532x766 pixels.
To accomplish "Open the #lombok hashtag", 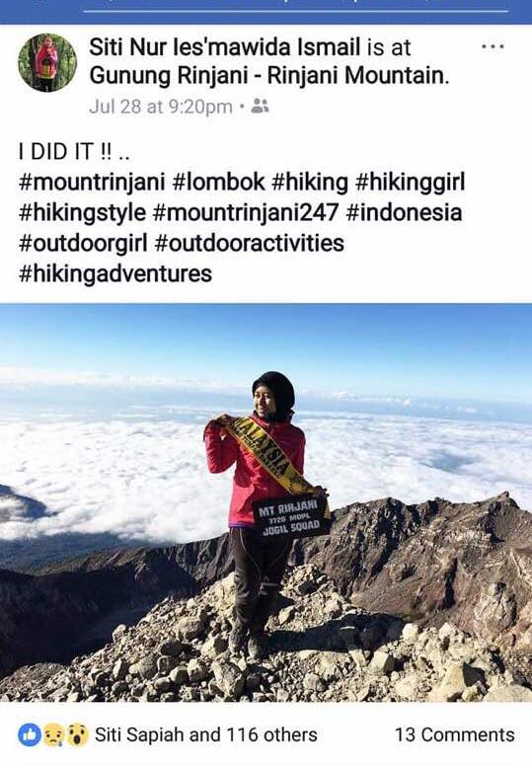I will (219, 182).
